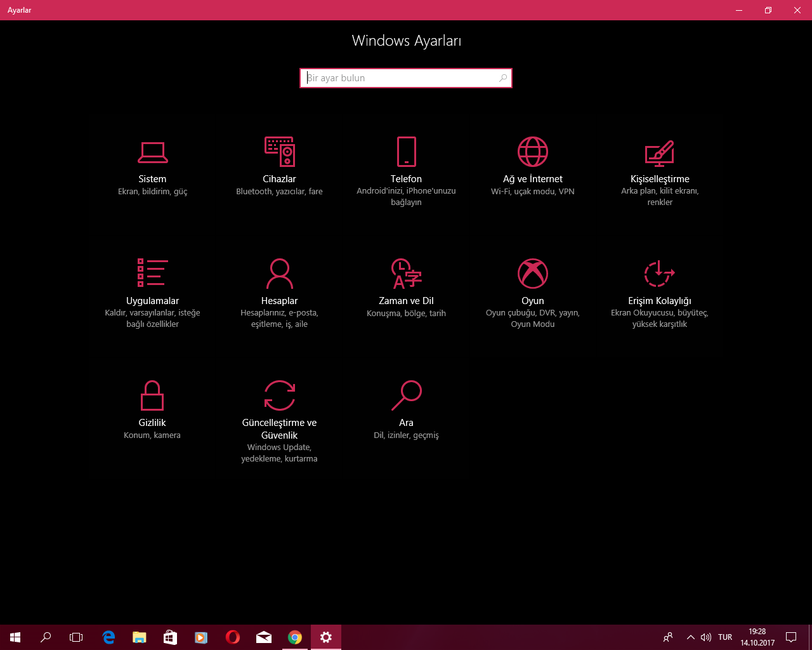Open Mail app from the taskbar
Viewport: 812px width, 650px height.
264,637
